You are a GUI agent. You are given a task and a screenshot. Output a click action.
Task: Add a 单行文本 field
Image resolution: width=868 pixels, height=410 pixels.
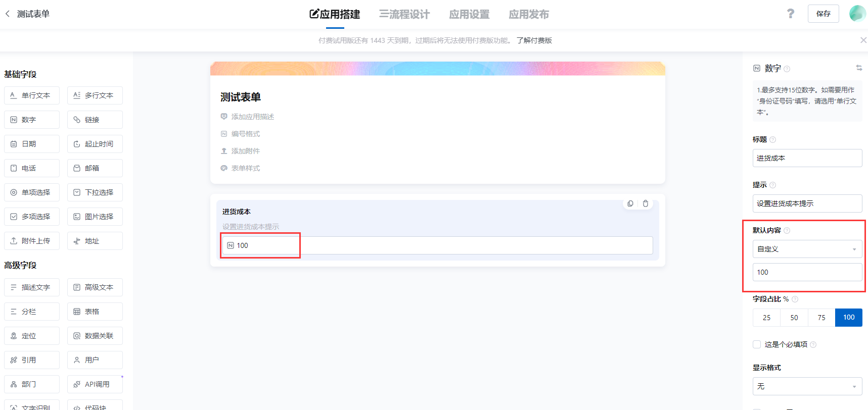click(32, 95)
